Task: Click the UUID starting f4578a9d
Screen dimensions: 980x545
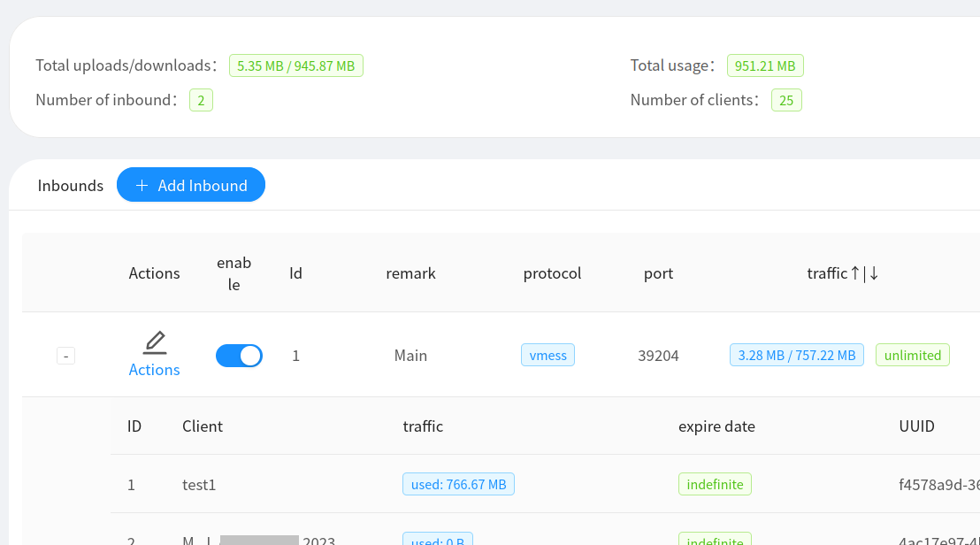Action: (938, 484)
